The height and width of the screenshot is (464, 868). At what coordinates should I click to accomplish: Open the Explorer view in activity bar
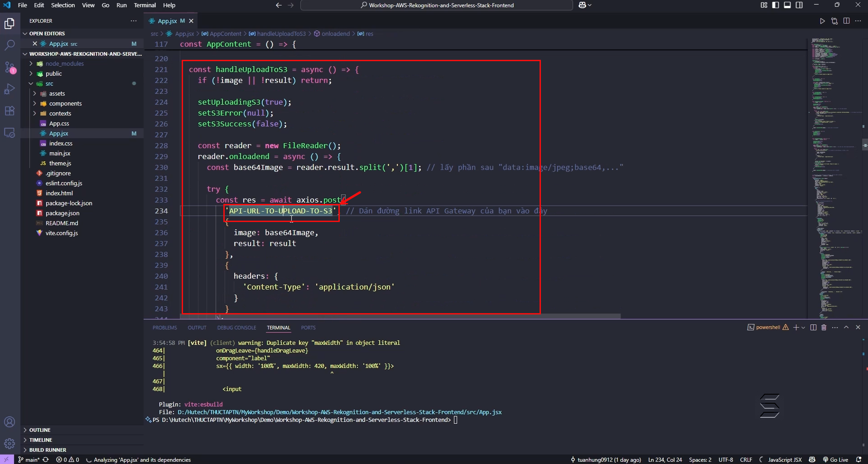point(10,23)
